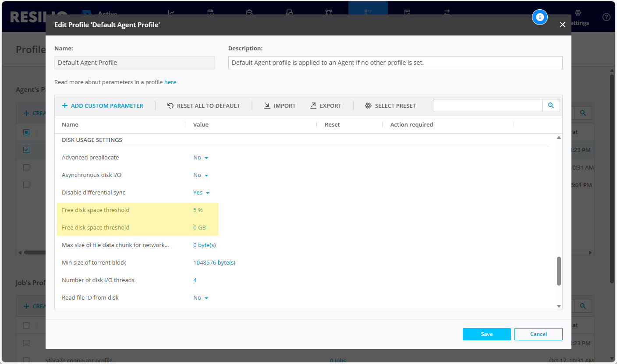Focus the parameter search text field
Image resolution: width=617 pixels, height=364 pixels.
(487, 106)
